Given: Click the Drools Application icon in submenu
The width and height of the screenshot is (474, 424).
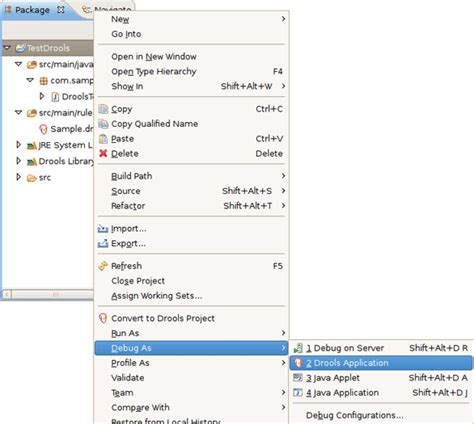Looking at the screenshot, I should tap(298, 363).
